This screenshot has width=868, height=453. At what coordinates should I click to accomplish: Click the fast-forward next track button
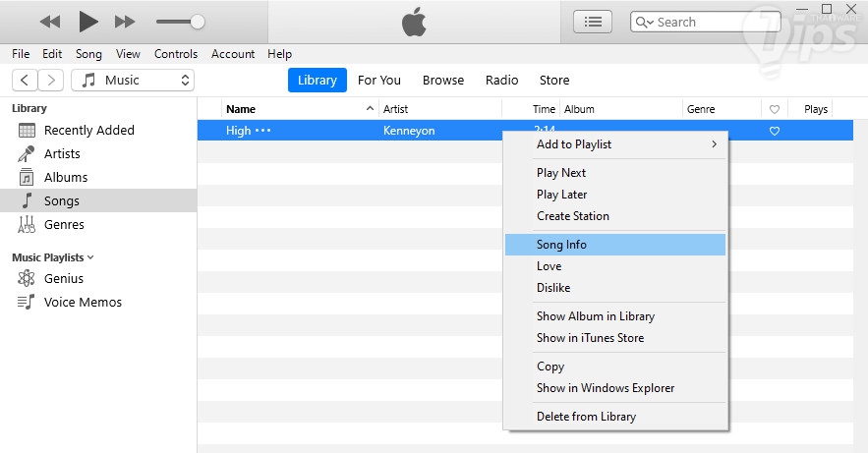tap(125, 23)
